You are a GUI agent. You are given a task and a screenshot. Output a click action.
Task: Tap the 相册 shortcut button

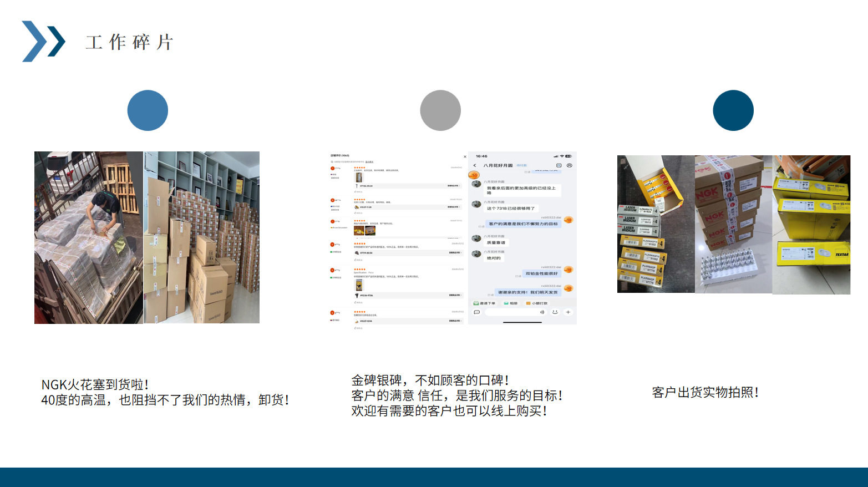click(510, 303)
